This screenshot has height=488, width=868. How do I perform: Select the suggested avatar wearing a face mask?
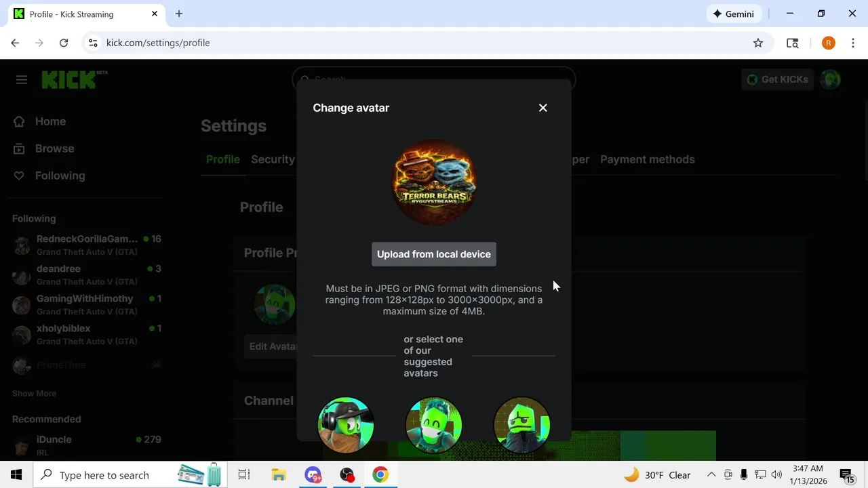(x=434, y=425)
